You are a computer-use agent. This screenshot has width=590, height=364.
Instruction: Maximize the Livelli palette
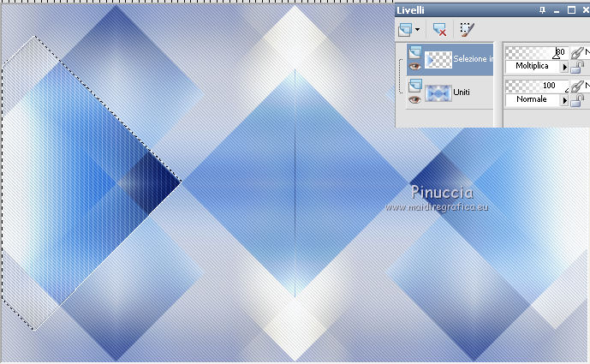click(571, 10)
